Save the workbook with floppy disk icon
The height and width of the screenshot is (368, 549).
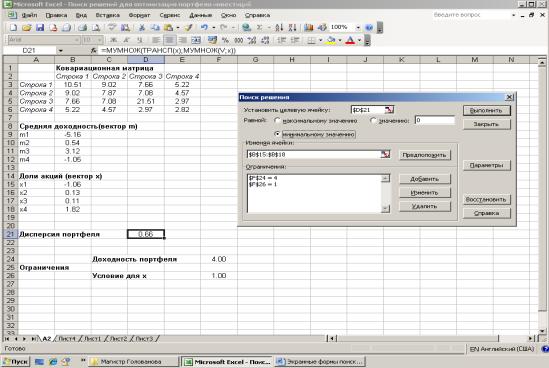40,27
